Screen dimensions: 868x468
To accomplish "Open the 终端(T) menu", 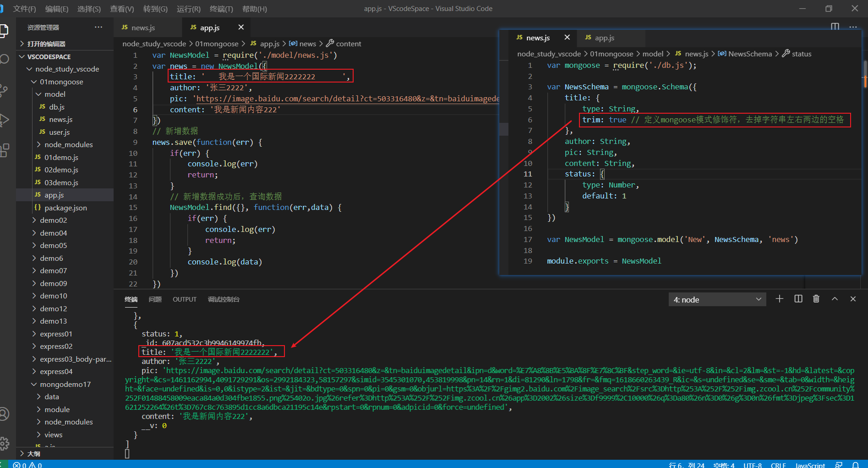I will [x=221, y=9].
